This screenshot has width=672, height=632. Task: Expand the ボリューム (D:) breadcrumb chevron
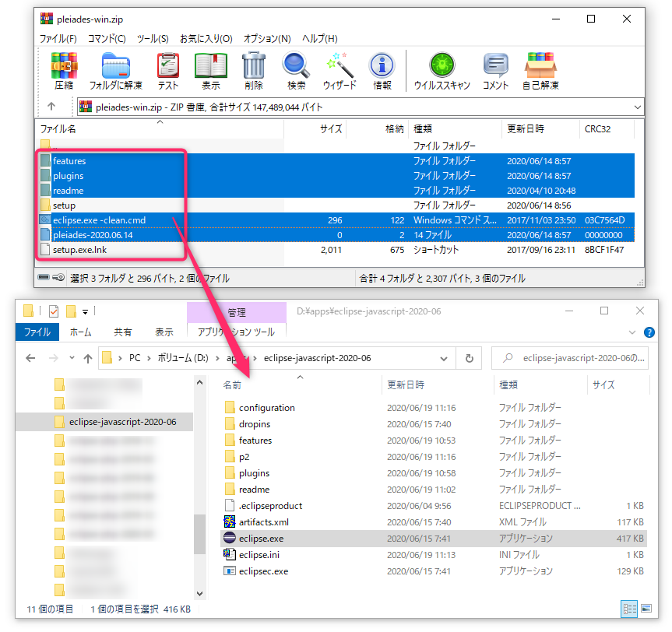(217, 358)
